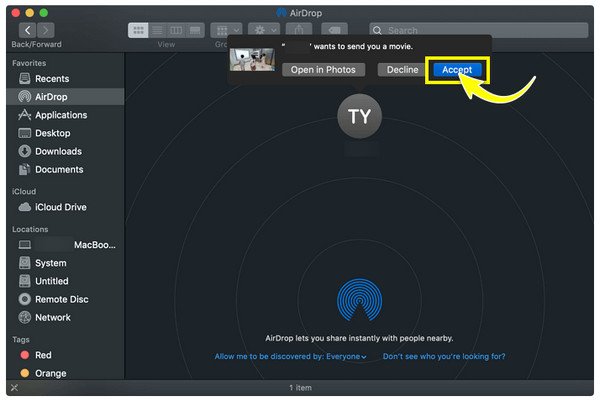Select the Red tag
Screen dimensions: 600x402
click(x=65, y=355)
